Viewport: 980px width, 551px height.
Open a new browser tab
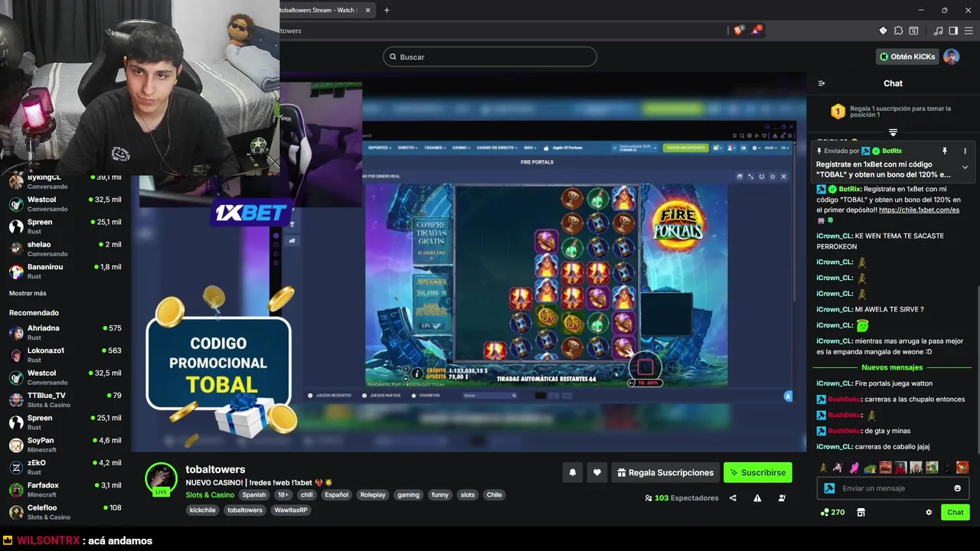(x=387, y=10)
